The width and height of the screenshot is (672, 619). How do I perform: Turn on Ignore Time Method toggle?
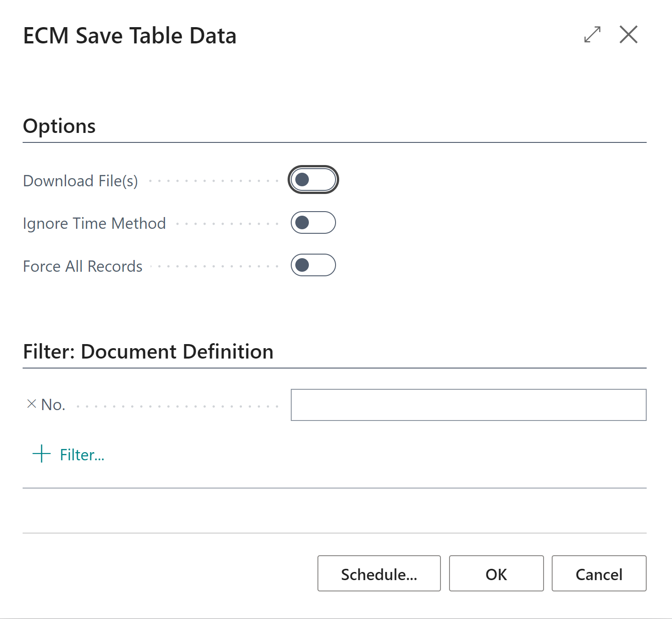coord(313,222)
